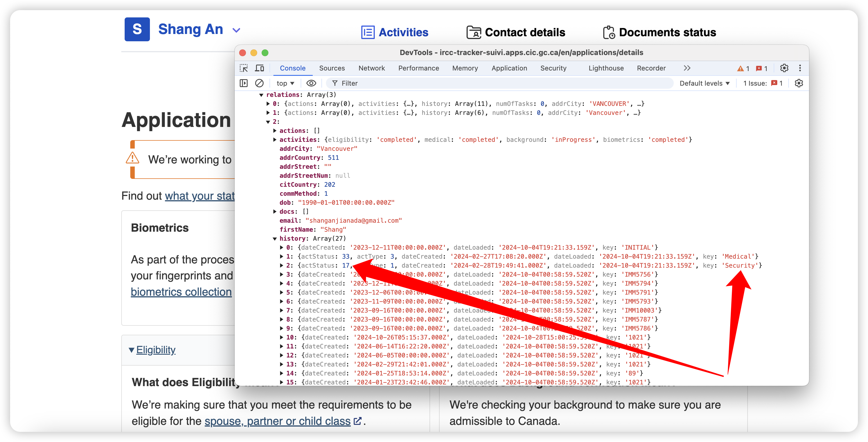Switch to the Network tab

pos(371,68)
